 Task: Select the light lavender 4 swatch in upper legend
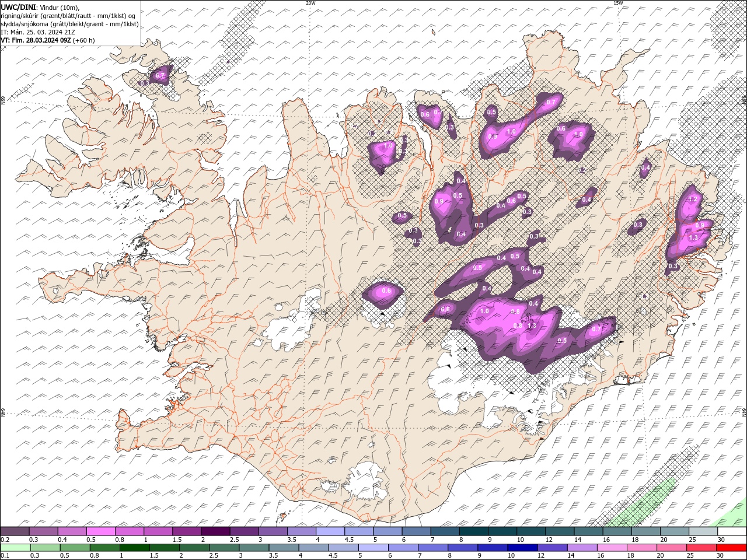click(x=330, y=531)
